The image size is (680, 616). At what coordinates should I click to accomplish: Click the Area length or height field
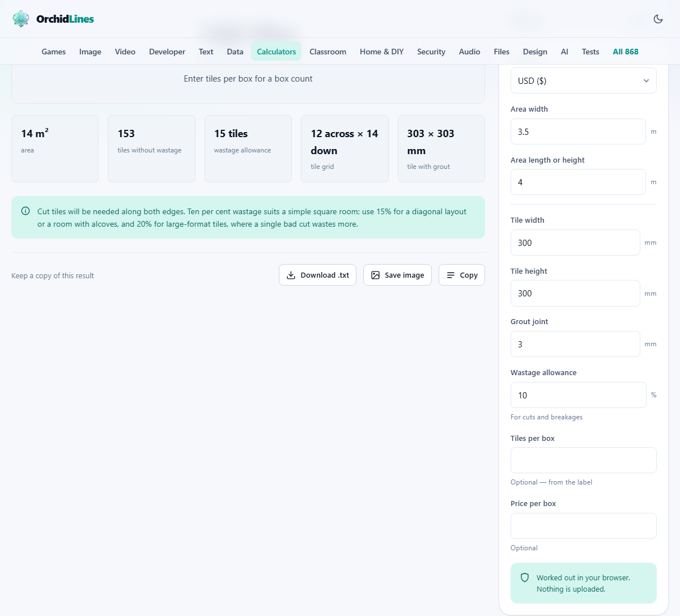(x=578, y=182)
